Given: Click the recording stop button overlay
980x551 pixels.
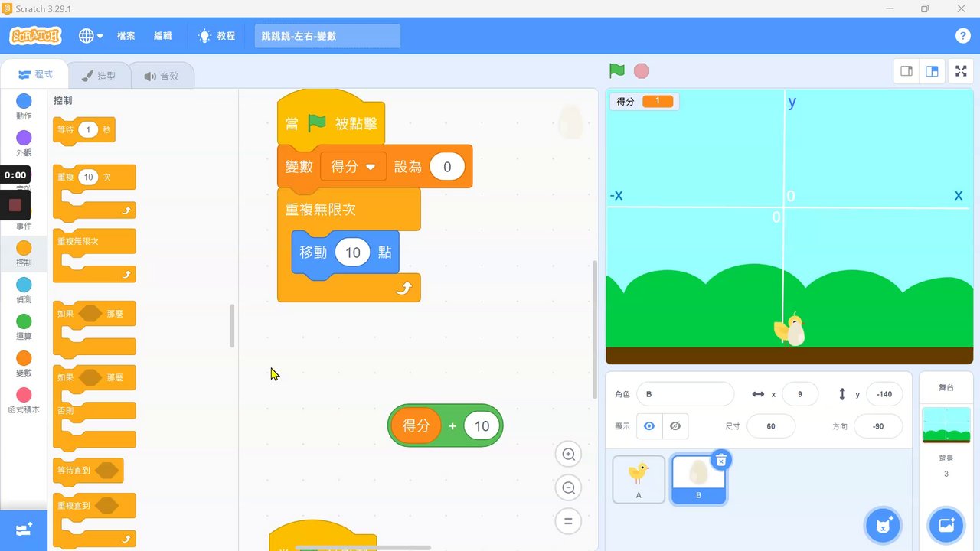Looking at the screenshot, I should pos(15,205).
